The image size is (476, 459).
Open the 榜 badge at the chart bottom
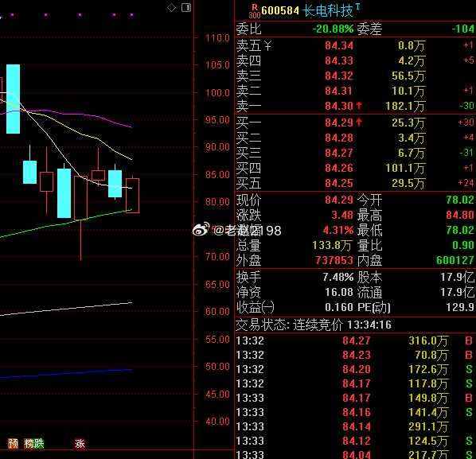(29, 444)
